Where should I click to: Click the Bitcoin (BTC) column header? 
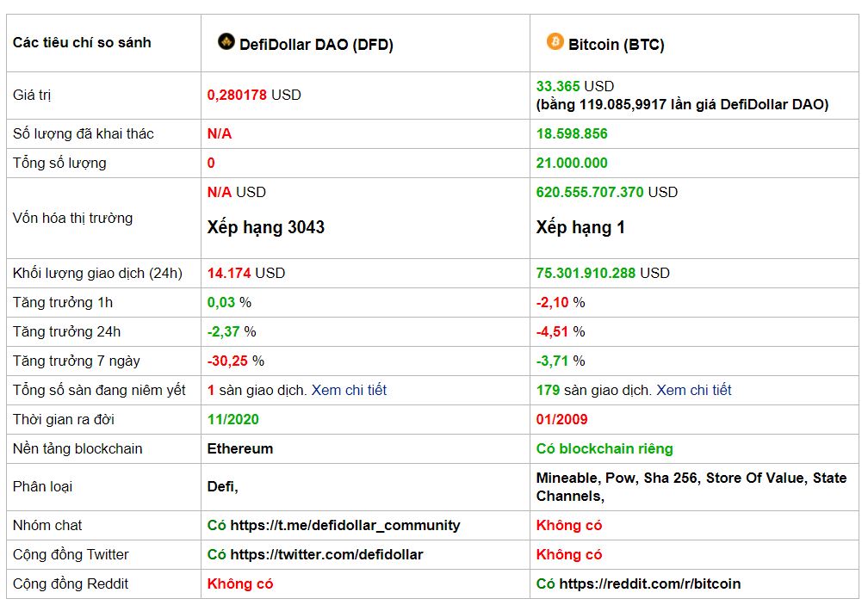click(x=616, y=45)
